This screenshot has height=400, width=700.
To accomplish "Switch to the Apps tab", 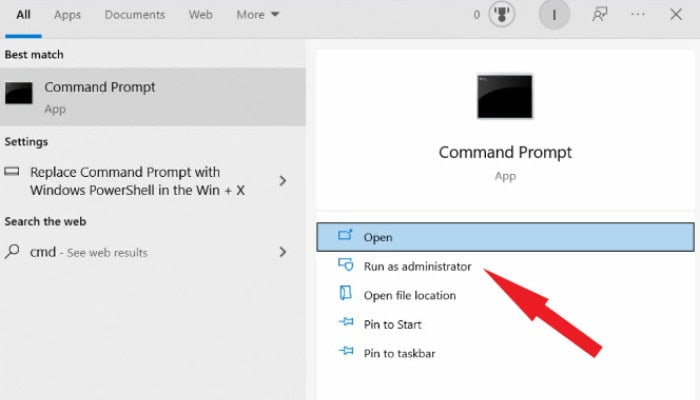I will [68, 15].
